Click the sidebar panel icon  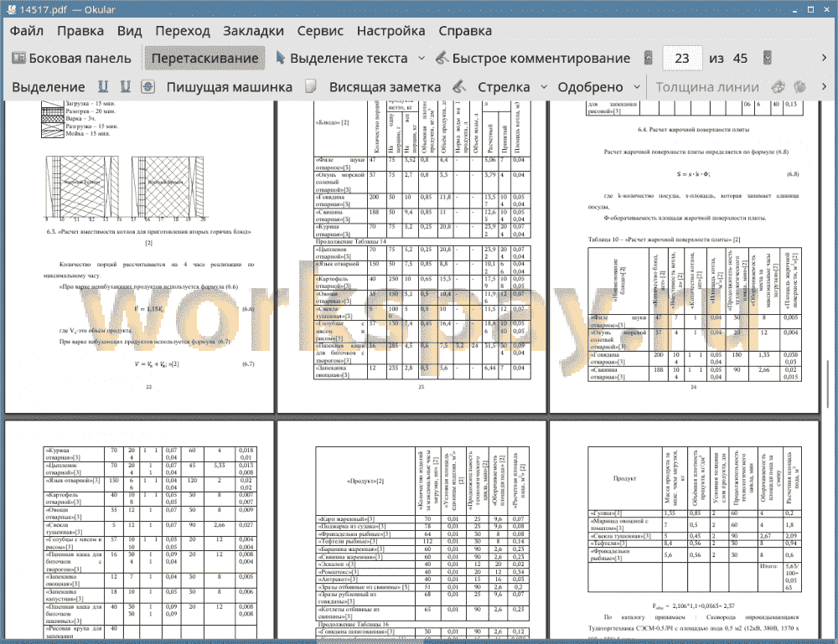18,59
